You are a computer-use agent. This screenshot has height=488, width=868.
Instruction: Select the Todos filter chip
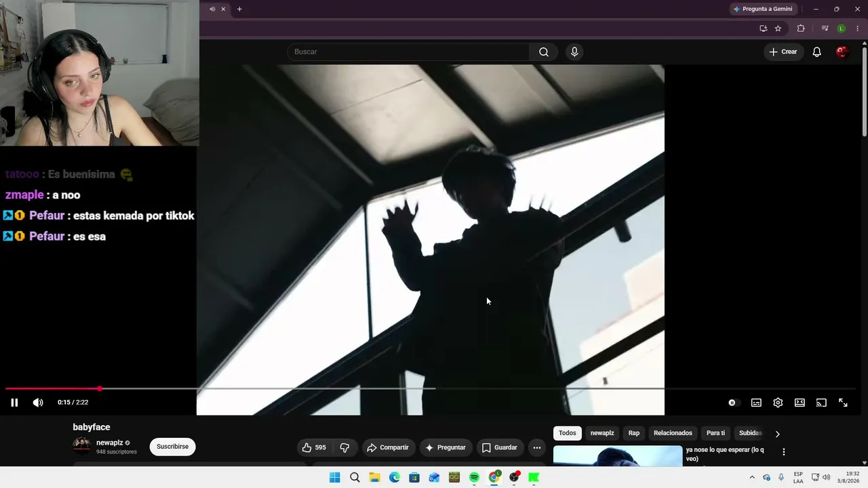[568, 433]
